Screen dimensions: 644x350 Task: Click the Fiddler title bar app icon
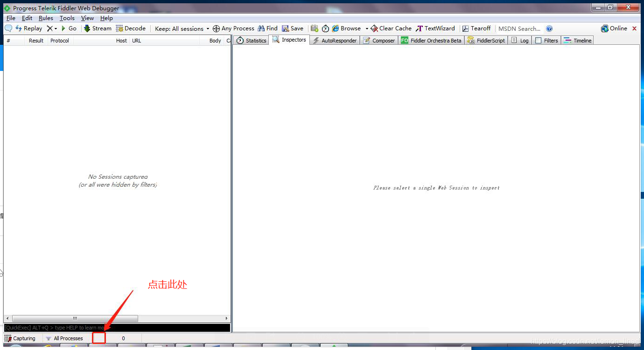7,8
